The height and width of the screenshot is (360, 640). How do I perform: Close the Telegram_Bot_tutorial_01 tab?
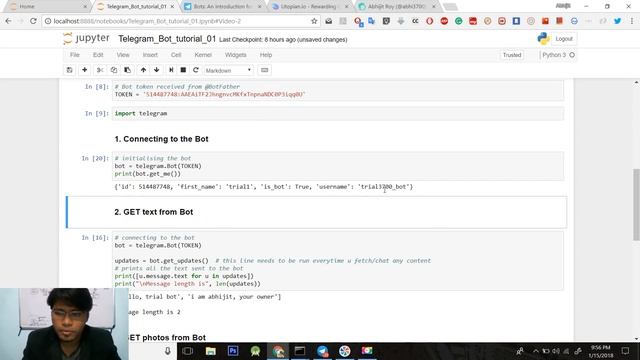point(172,7)
